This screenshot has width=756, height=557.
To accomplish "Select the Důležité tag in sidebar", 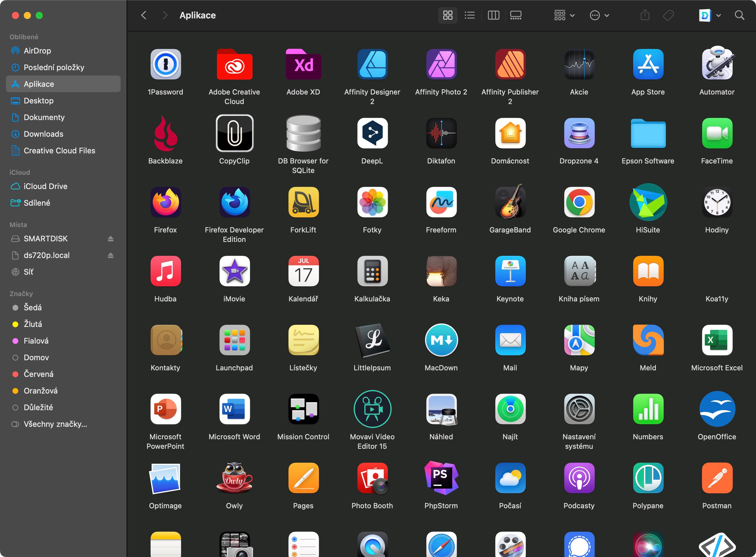I will tap(63, 407).
